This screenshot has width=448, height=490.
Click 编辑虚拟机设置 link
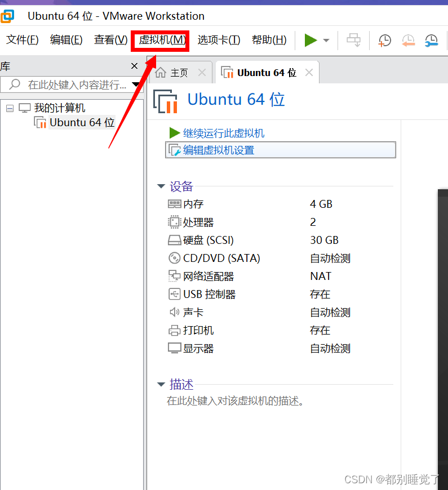219,150
